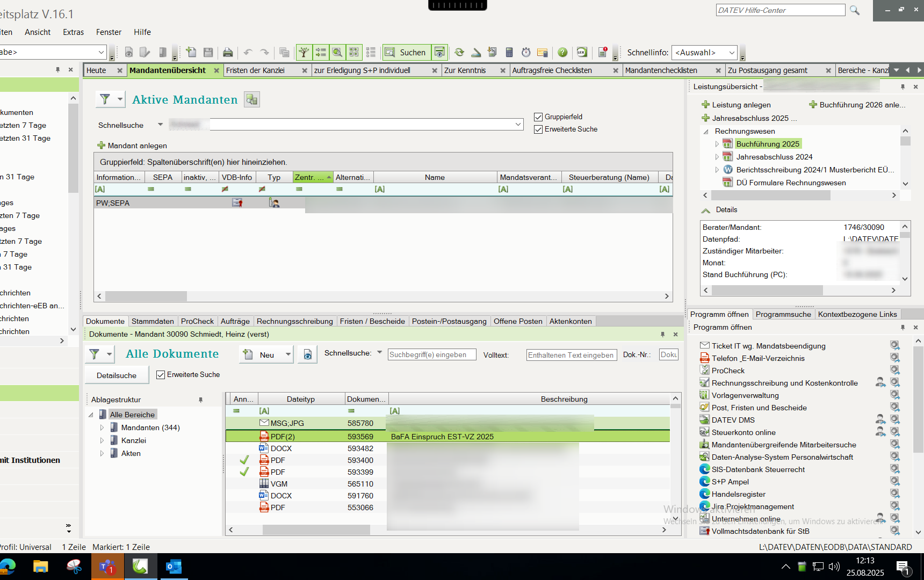
Task: Expand Buchführung 2025 in Rechnungswesen tree
Action: click(717, 144)
